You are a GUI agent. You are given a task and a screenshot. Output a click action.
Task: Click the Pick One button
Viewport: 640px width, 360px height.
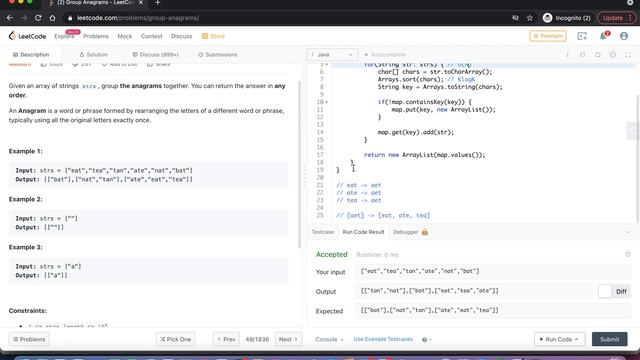tap(176, 340)
